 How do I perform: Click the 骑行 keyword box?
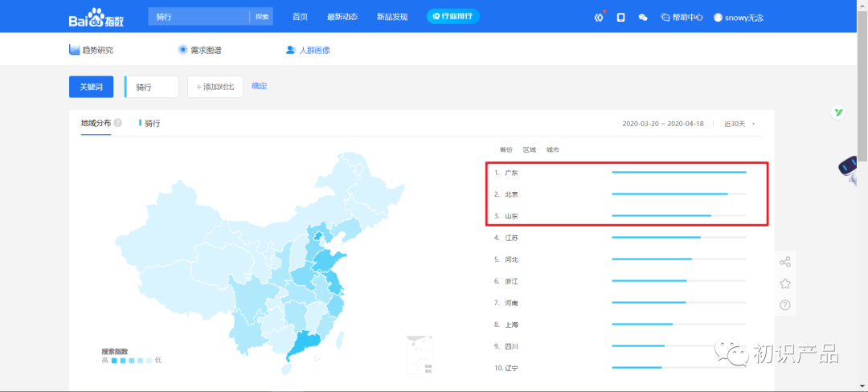click(152, 87)
